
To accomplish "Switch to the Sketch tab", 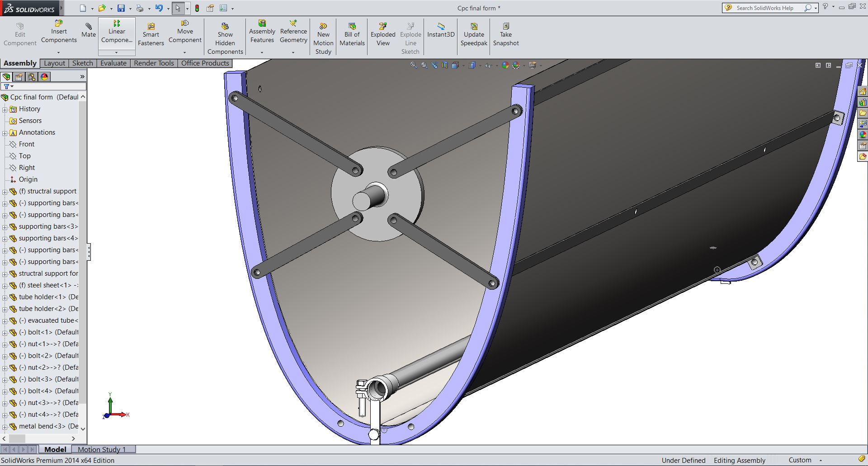I will pos(82,63).
